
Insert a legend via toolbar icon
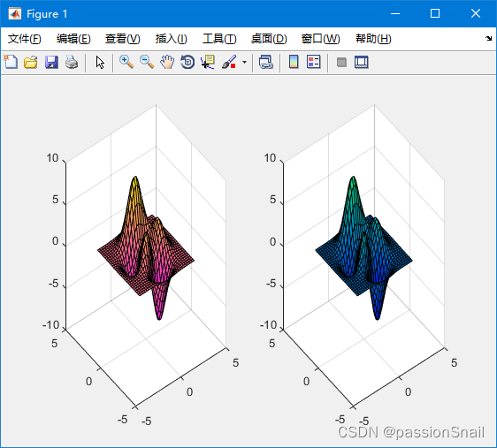[314, 62]
